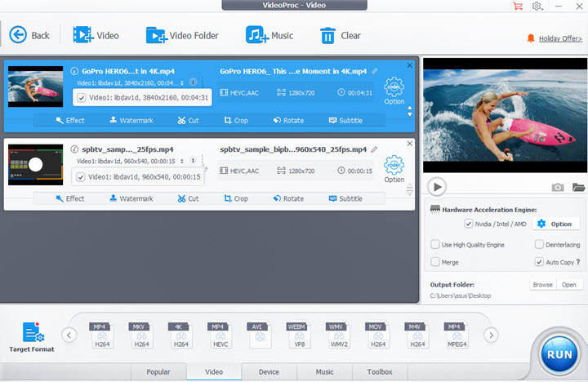Open the Video Folder import icon
The width and height of the screenshot is (588, 382).
(155, 35)
